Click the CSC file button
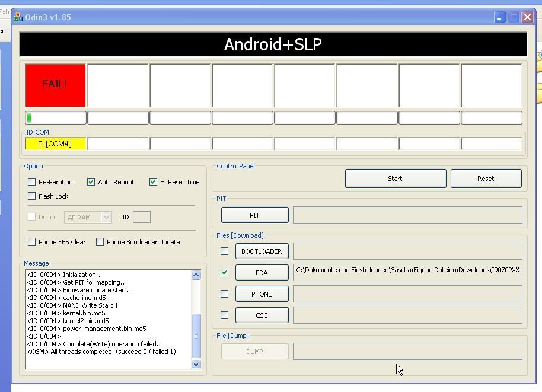 [262, 315]
